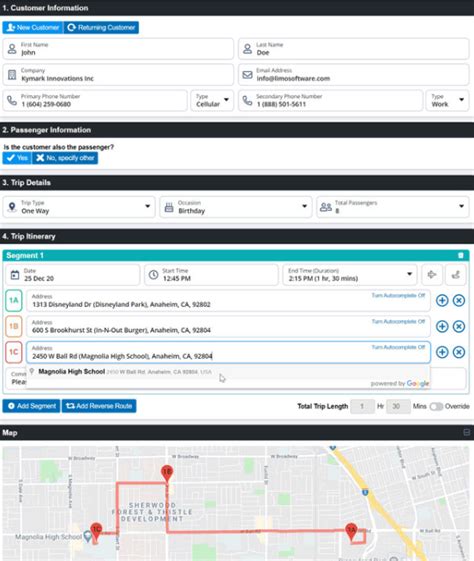
Task: Turn Autocomplete Off for address 1A
Action: point(398,296)
